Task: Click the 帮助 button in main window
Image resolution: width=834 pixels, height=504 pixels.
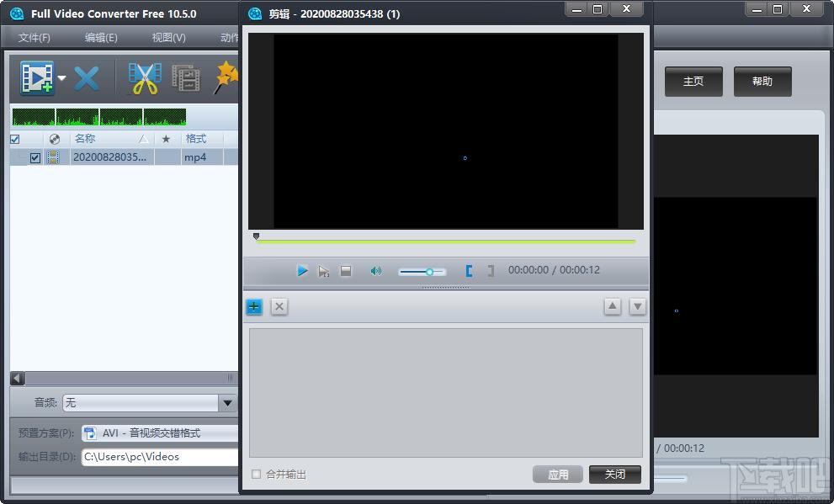Action: click(762, 82)
